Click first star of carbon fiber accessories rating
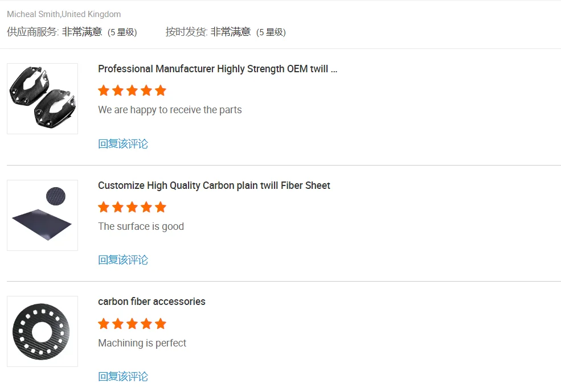 click(x=104, y=324)
